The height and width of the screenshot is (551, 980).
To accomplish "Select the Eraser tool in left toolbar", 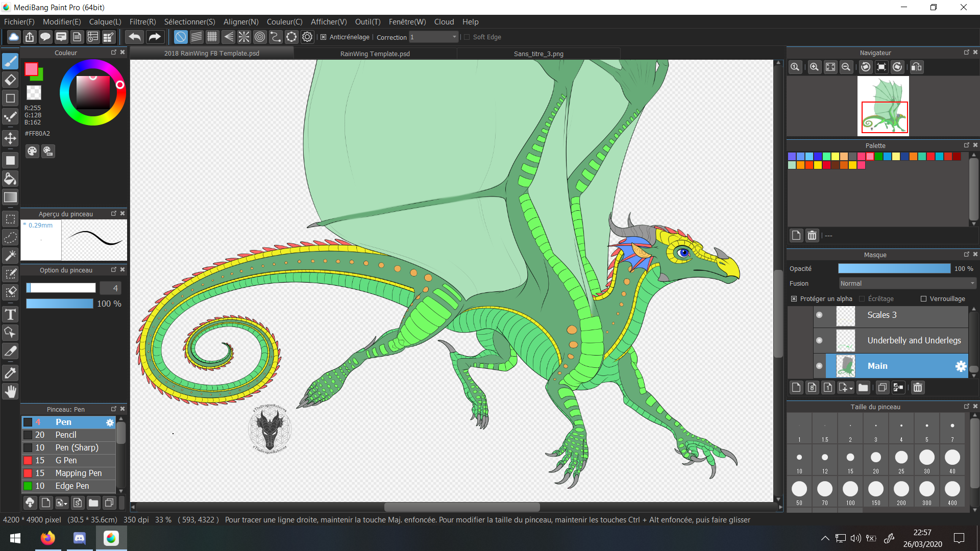I will point(10,80).
